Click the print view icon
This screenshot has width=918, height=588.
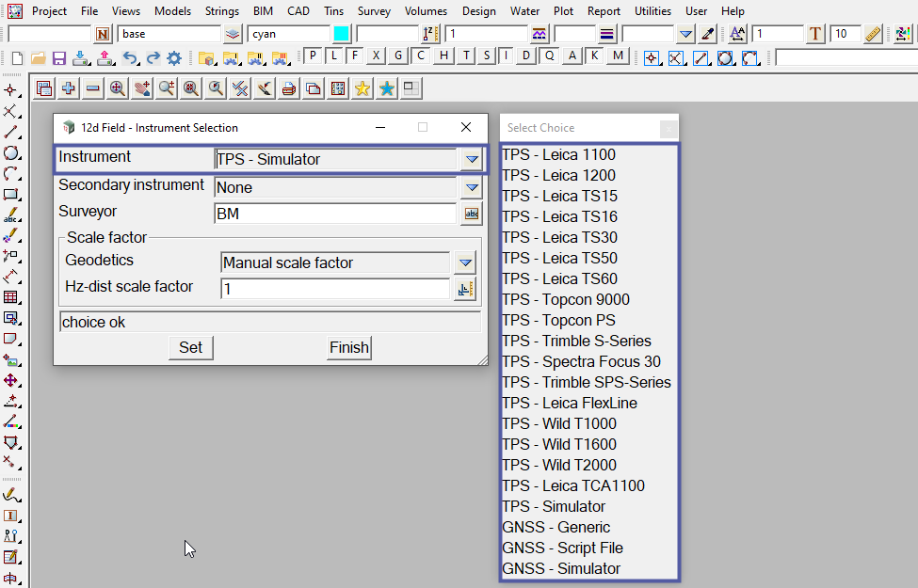[x=289, y=89]
